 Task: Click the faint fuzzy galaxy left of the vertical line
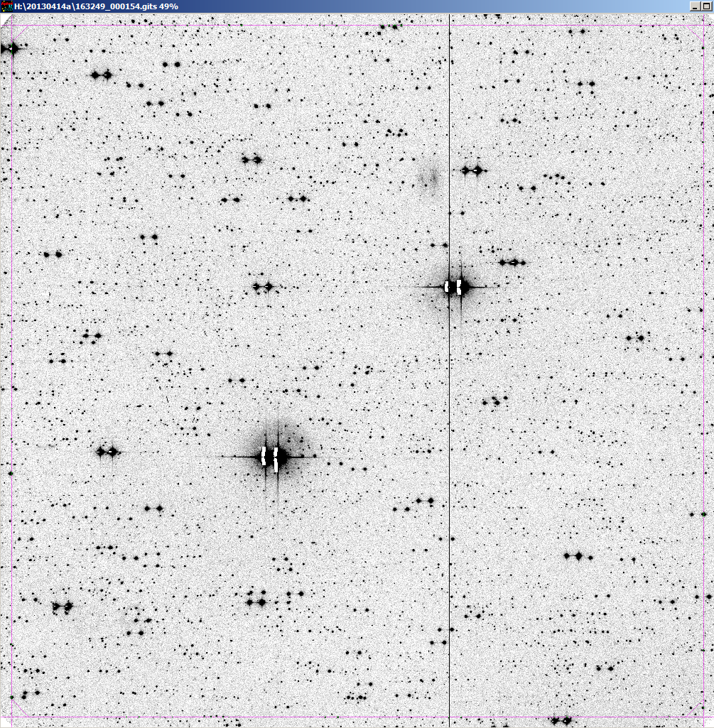pyautogui.click(x=428, y=178)
